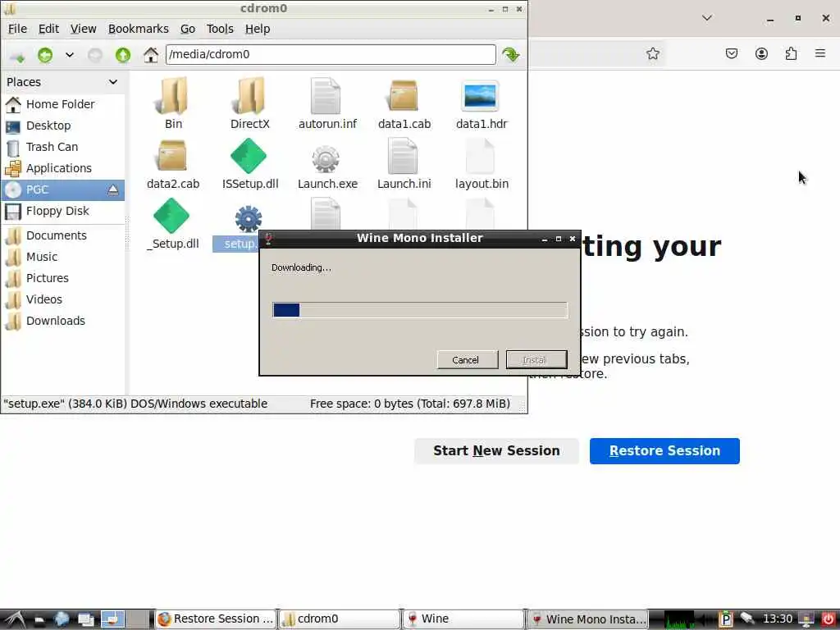The height and width of the screenshot is (630, 840).
Task: Click the /media/cdrom0 path field
Action: (331, 55)
